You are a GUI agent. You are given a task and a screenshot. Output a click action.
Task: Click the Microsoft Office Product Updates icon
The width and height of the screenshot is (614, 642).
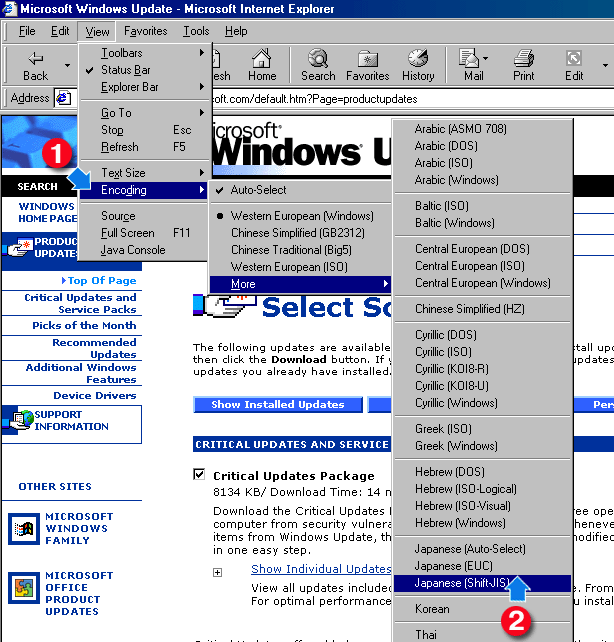[x=24, y=588]
